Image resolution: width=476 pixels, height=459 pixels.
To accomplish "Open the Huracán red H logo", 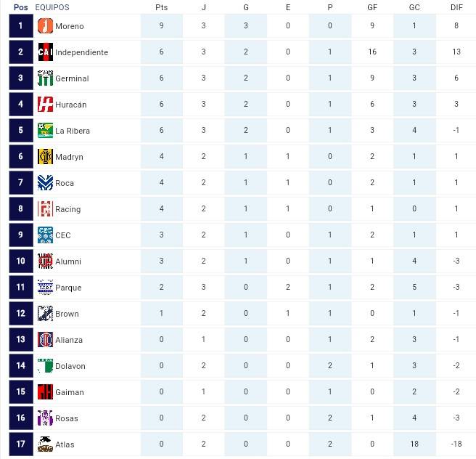I will [x=45, y=104].
